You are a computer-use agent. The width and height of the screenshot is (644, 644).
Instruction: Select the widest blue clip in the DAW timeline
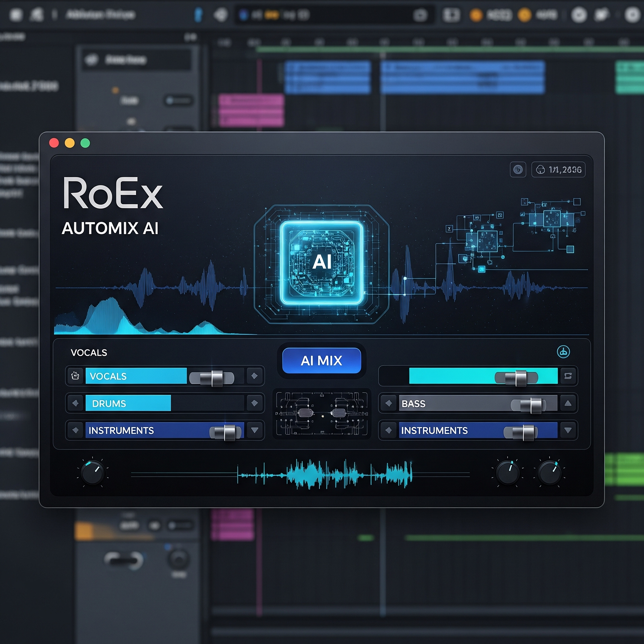pos(463,77)
